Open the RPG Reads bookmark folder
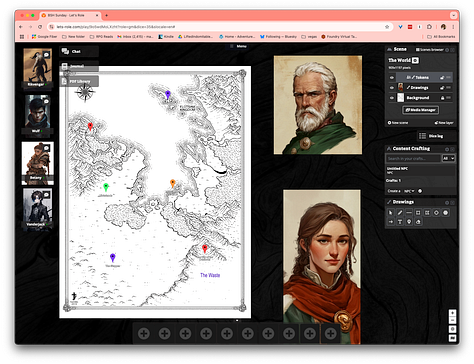Image resolution: width=474 pixels, height=364 pixels. (101, 37)
